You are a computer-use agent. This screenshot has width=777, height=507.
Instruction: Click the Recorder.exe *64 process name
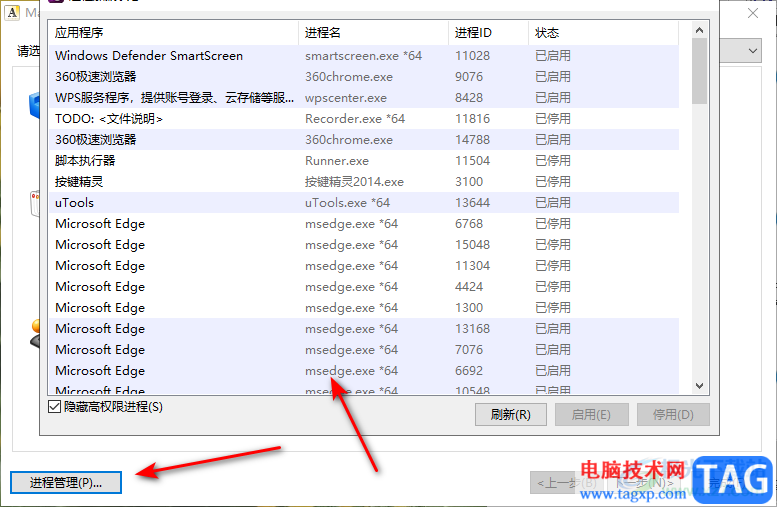click(355, 119)
